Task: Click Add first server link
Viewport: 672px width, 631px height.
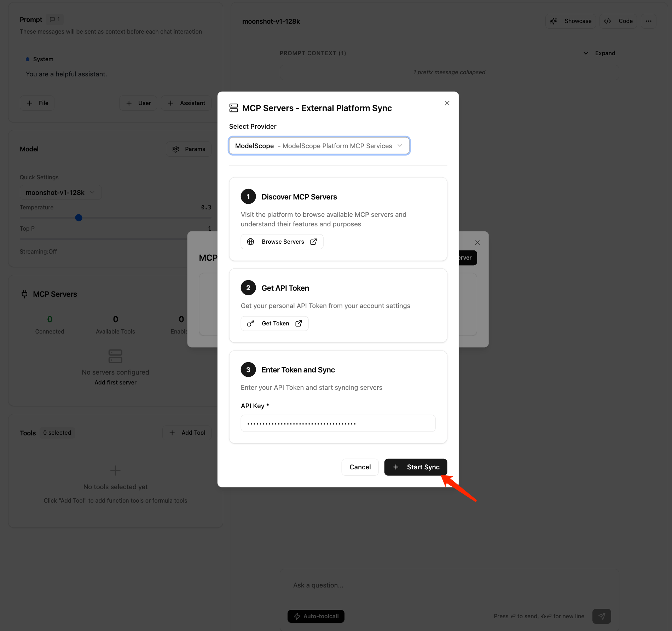Action: point(115,382)
